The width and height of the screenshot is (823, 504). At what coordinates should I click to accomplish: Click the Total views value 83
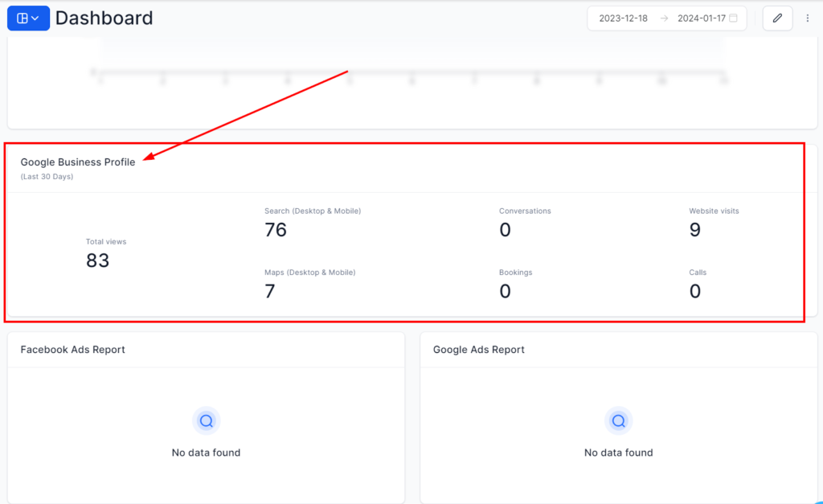[x=97, y=260]
